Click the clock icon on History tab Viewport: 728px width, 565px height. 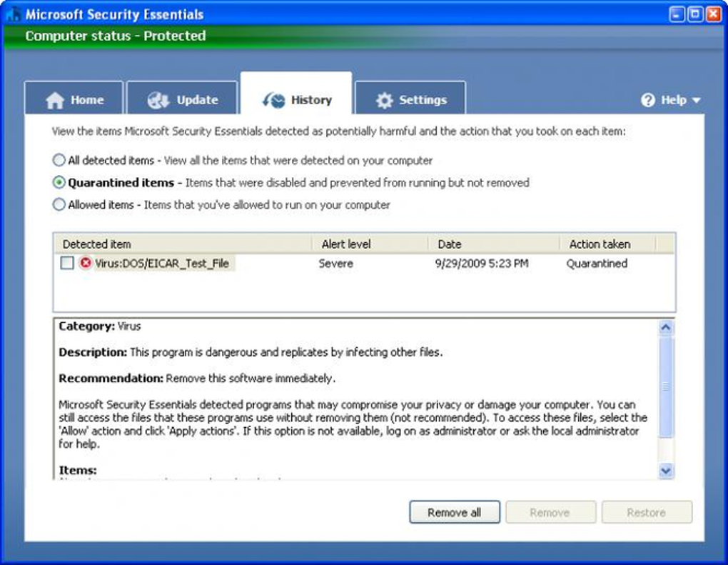point(273,100)
